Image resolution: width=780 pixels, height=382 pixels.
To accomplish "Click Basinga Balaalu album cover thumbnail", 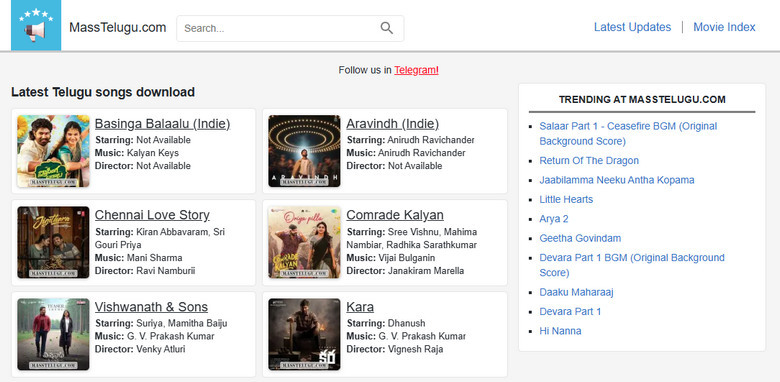I will click(x=53, y=151).
